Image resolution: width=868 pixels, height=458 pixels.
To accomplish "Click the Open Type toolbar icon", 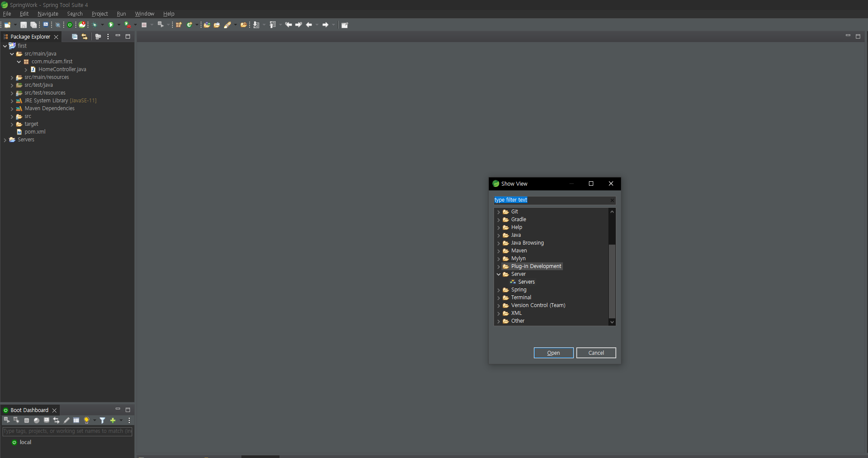I will click(x=207, y=25).
